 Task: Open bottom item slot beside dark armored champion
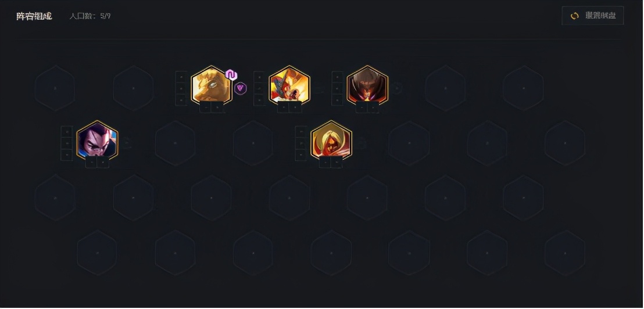coord(337,100)
